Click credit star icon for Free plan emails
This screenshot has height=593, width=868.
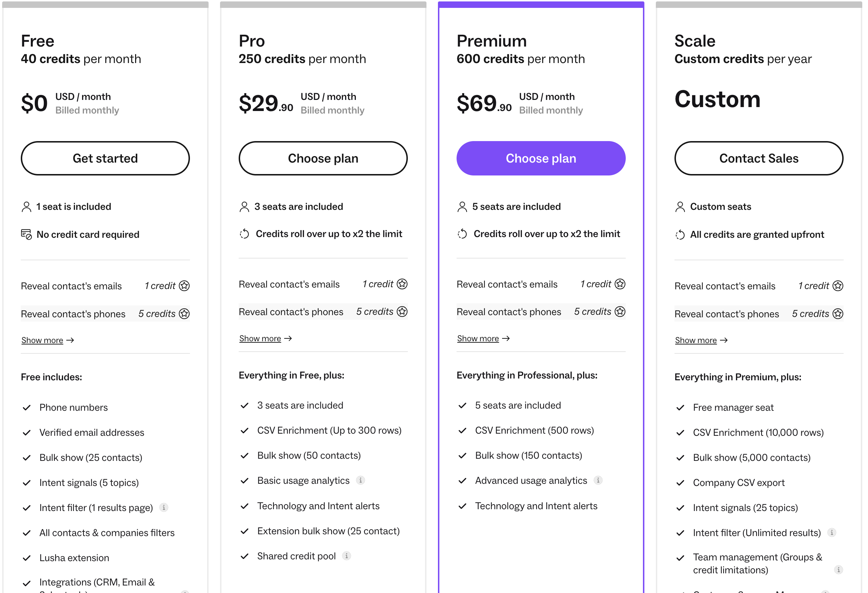click(x=184, y=285)
